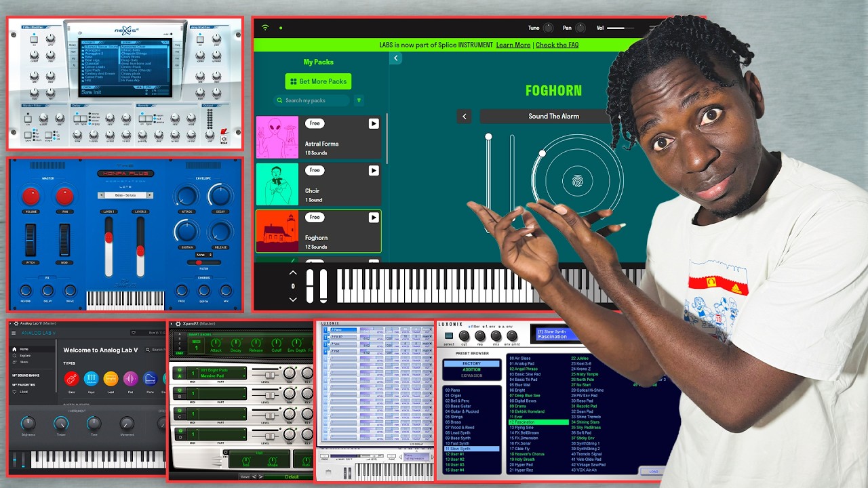Select the FACTORY bank in Luxonix preset browser
This screenshot has height=488, width=868.
[x=472, y=364]
